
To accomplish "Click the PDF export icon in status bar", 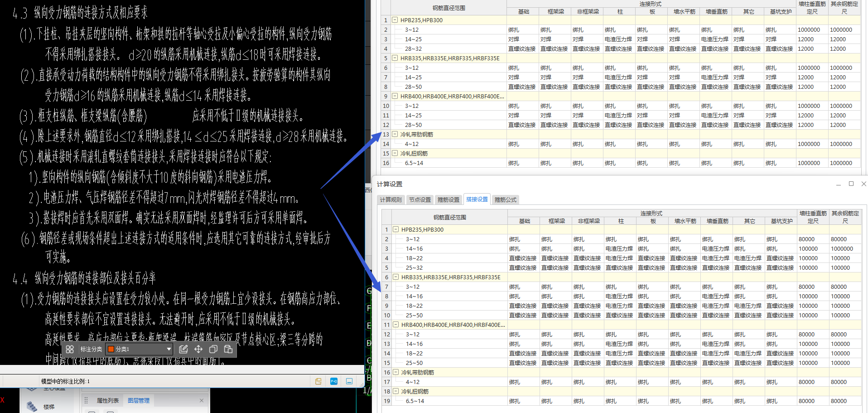I will tap(318, 381).
